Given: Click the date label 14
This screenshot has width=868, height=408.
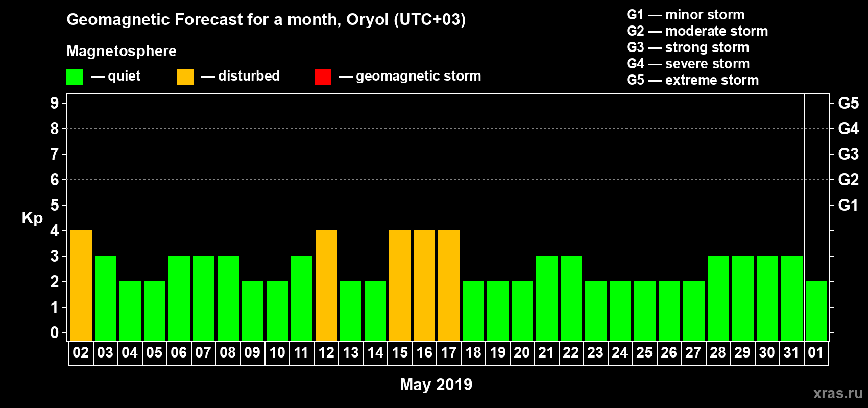Looking at the screenshot, I should 375,352.
